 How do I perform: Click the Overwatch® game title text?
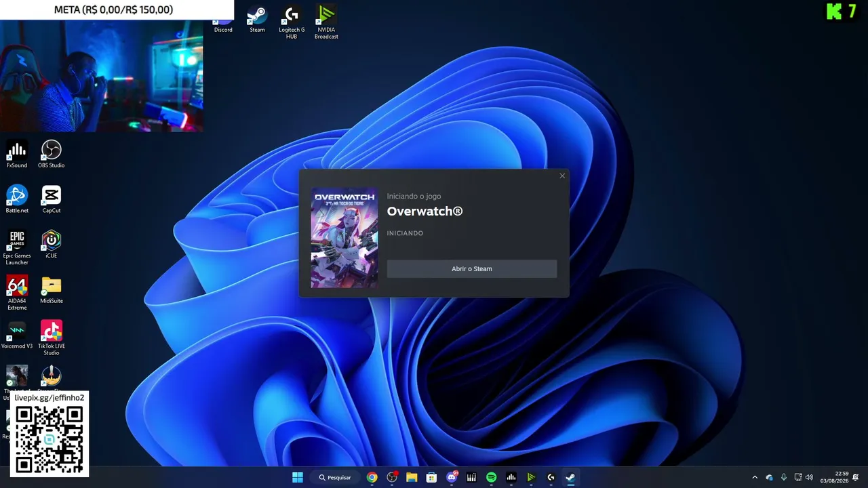[425, 211]
